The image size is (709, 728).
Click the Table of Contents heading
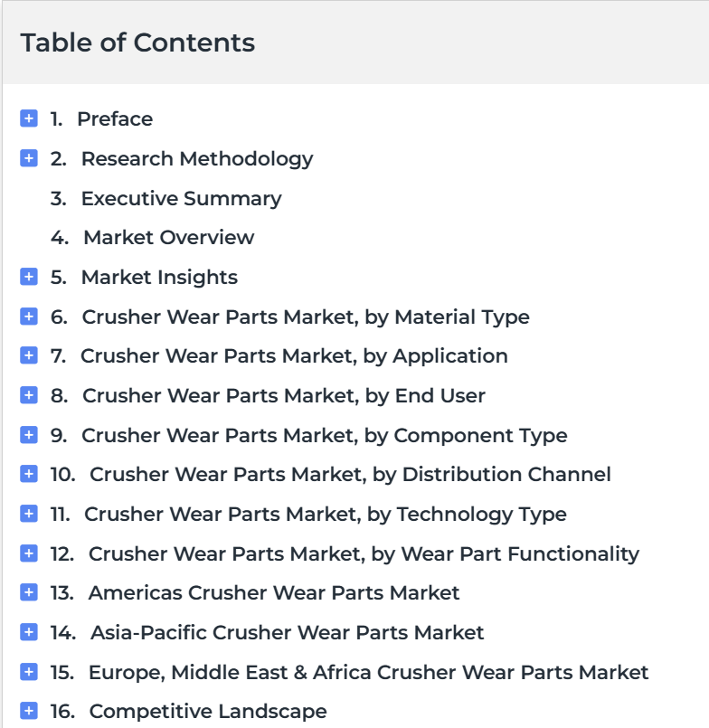coord(137,43)
